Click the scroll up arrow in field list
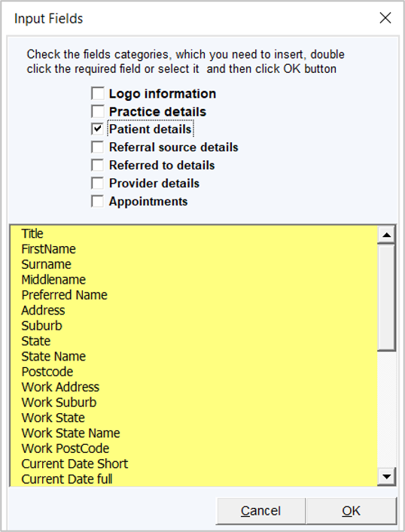The height and width of the screenshot is (532, 405). (386, 235)
